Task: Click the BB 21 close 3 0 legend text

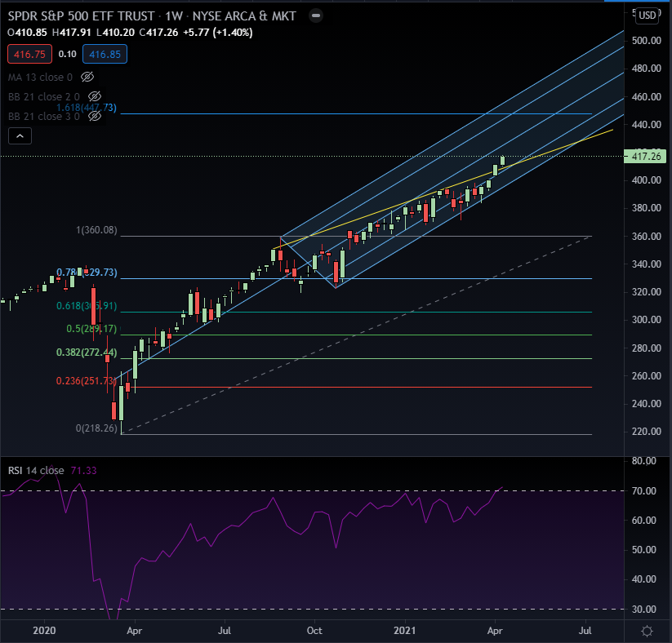Action: click(44, 117)
